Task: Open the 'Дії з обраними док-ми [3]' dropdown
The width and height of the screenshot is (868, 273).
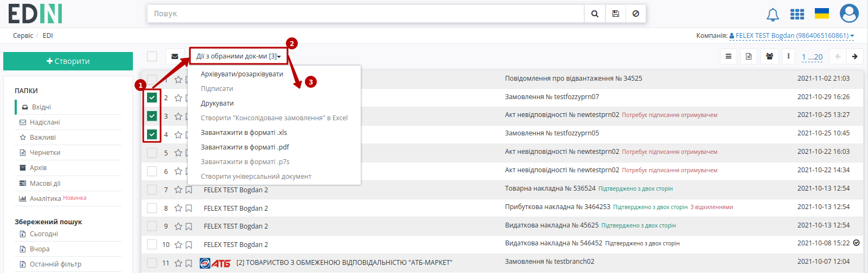Action: [x=239, y=56]
